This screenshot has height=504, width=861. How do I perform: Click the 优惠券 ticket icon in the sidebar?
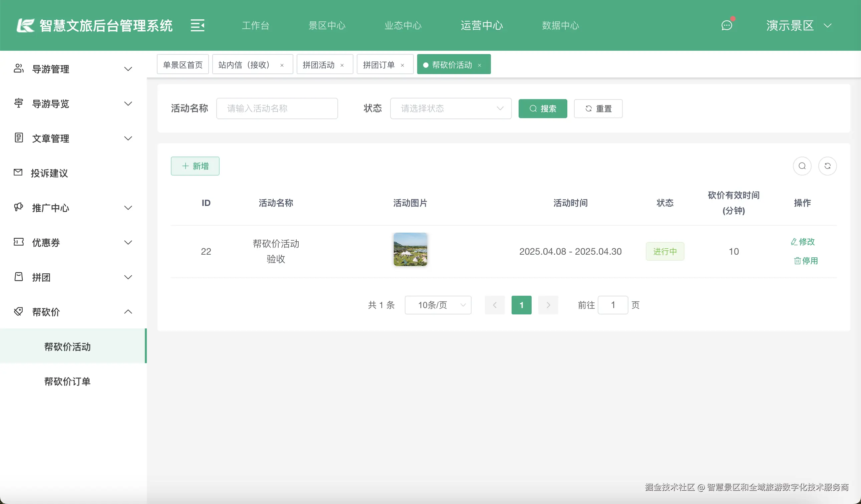18,242
